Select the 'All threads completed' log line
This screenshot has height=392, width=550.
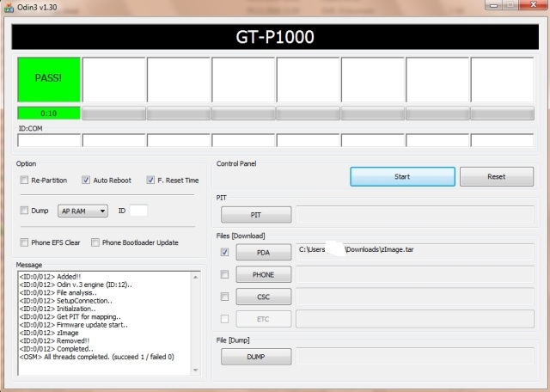[x=97, y=357]
